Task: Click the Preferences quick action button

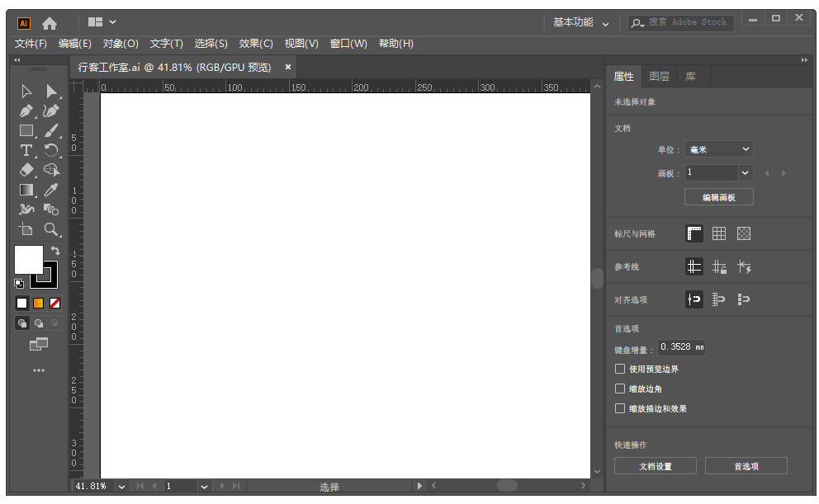Action: [746, 466]
